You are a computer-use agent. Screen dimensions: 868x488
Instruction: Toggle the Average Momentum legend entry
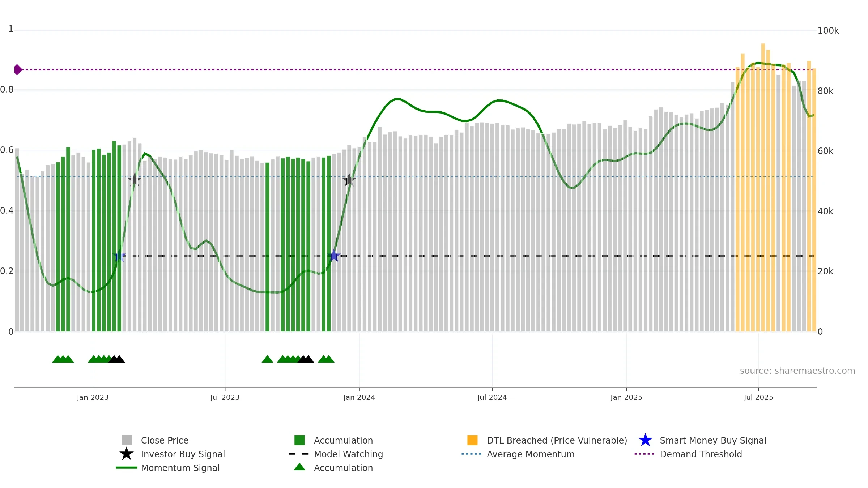(x=518, y=454)
